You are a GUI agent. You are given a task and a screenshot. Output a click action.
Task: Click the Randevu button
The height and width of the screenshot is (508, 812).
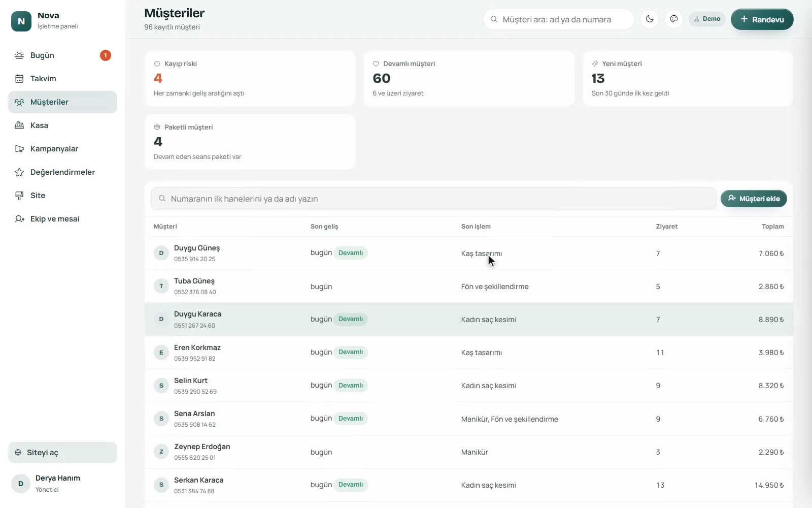click(x=762, y=19)
